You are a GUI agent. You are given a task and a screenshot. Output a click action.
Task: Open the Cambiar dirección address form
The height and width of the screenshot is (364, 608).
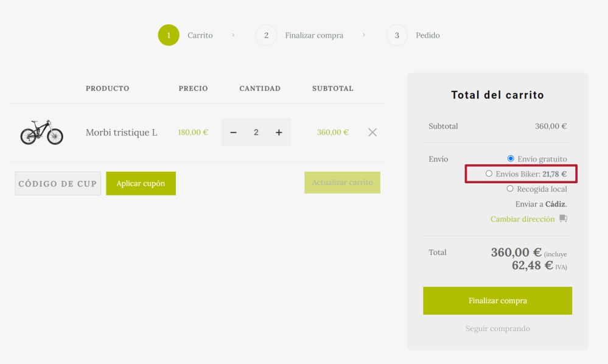click(x=522, y=219)
